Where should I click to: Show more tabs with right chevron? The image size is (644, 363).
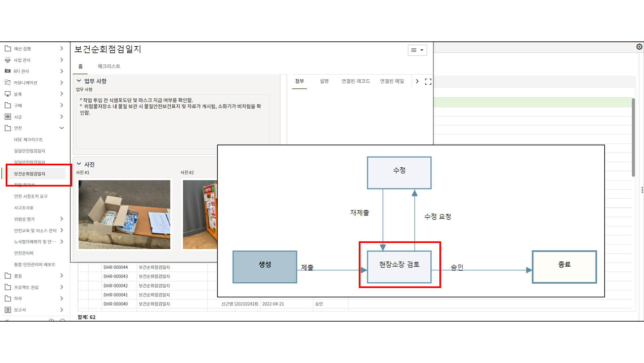click(417, 81)
